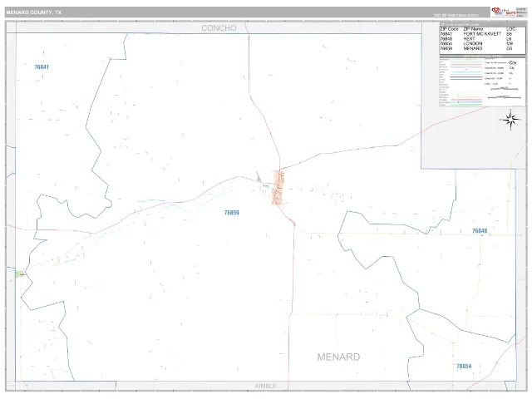Click the map publisher logo

coord(504,12)
